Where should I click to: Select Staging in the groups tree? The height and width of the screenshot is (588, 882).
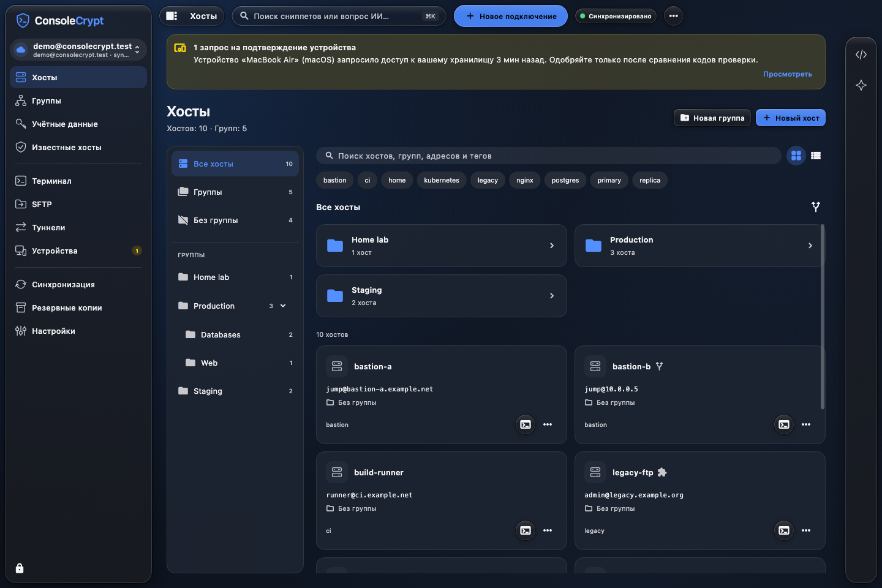(235, 391)
